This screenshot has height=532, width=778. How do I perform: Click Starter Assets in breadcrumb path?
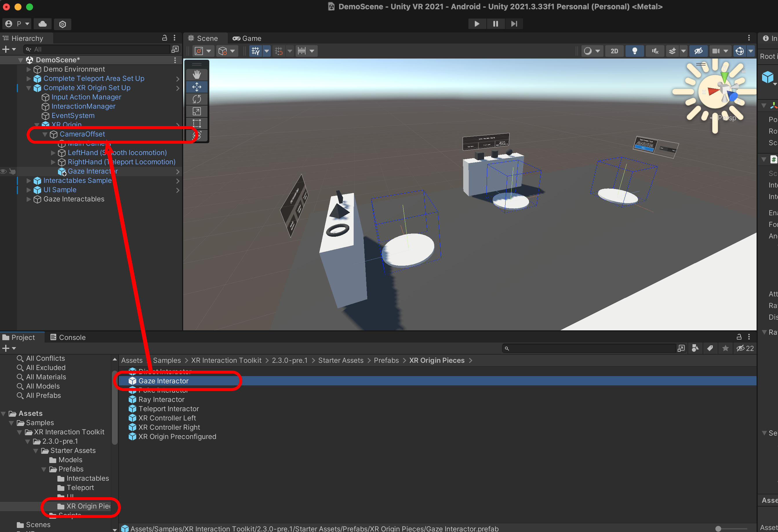click(341, 360)
